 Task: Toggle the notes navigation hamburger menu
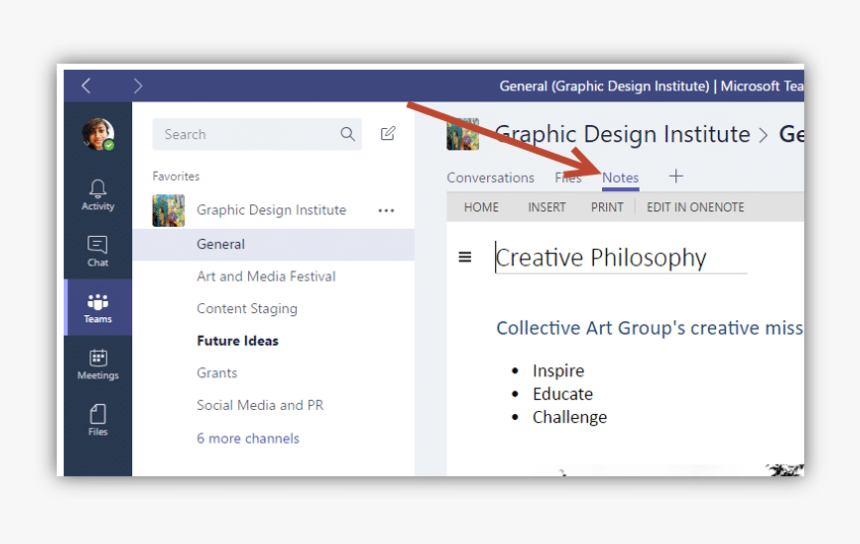pyautogui.click(x=465, y=257)
